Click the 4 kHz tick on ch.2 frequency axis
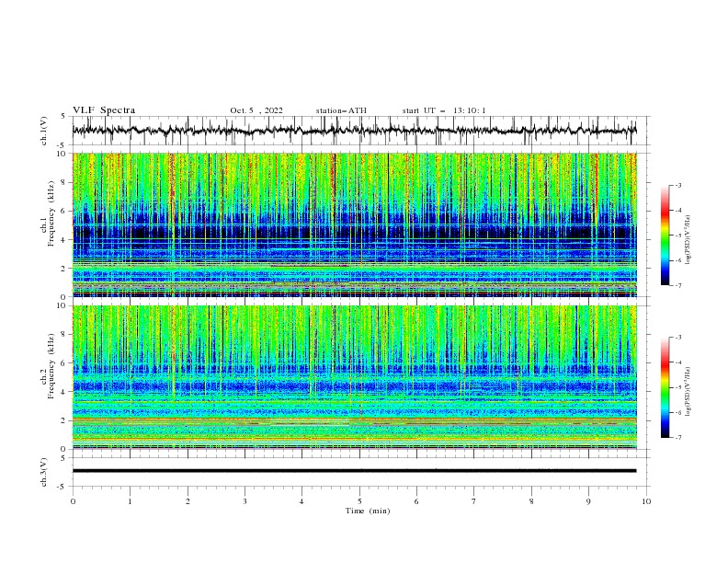Image resolution: width=728 pixels, height=563 pixels. click(64, 392)
